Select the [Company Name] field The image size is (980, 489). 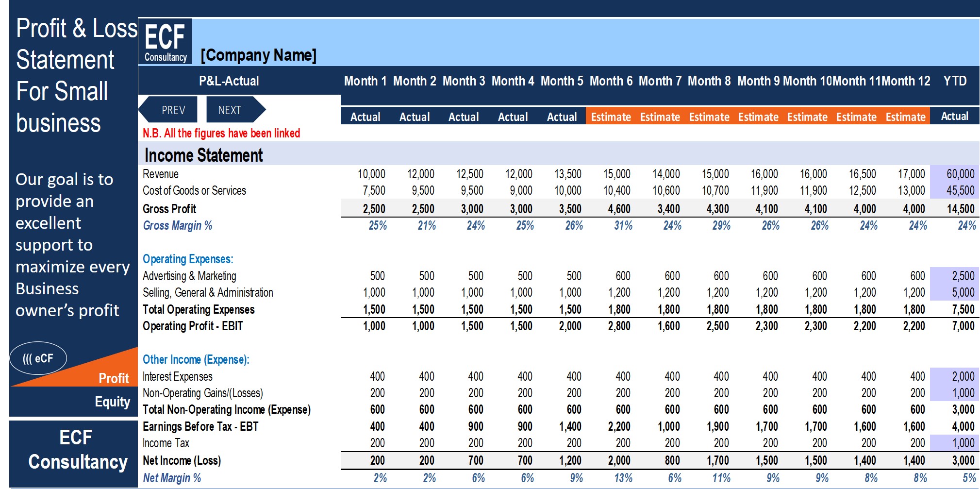[x=259, y=55]
